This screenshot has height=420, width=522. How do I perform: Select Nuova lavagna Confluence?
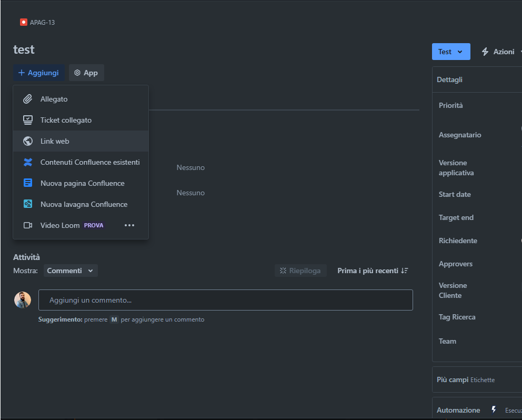pos(81,204)
